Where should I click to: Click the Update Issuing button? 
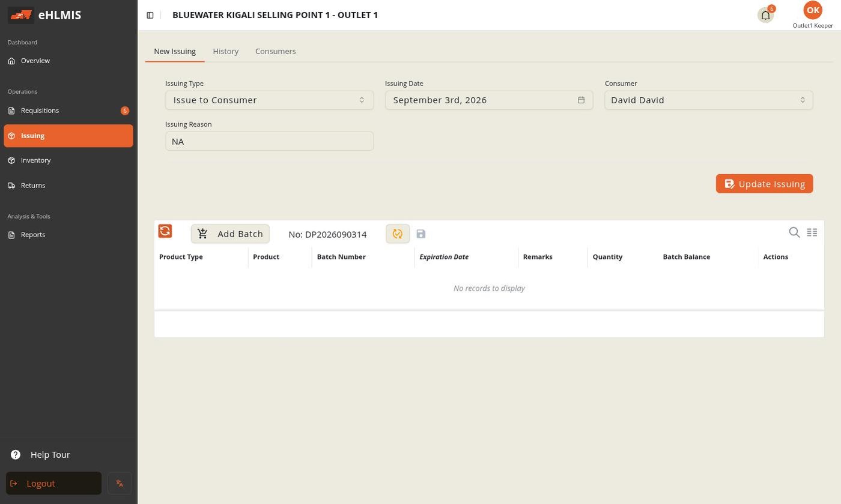click(x=765, y=184)
